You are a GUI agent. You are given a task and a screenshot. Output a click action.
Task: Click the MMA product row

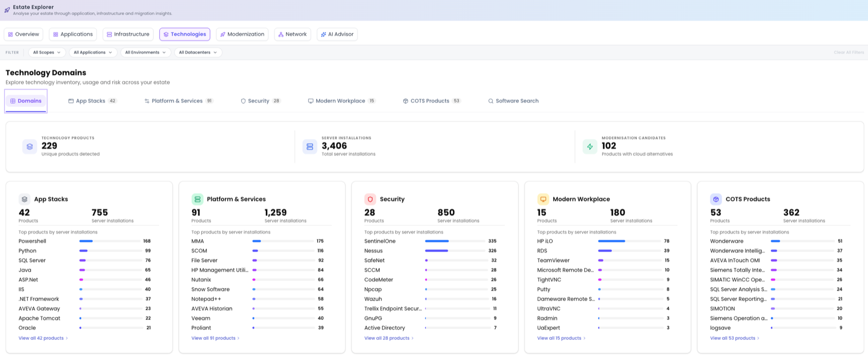258,241
